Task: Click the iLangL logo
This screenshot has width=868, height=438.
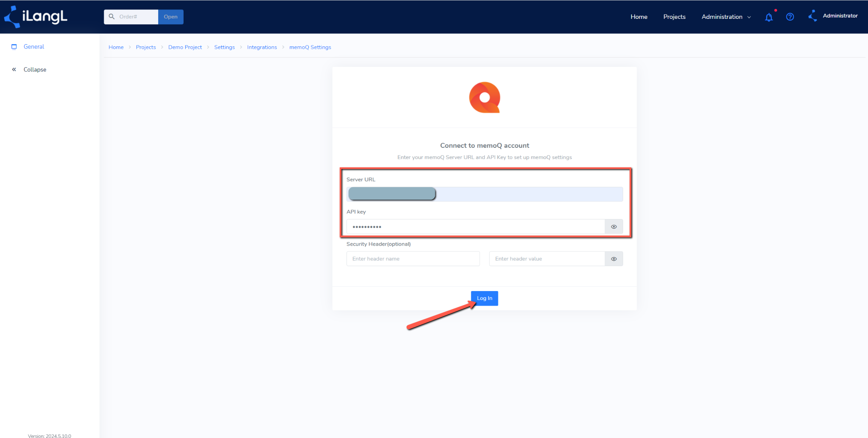Action: (x=36, y=17)
